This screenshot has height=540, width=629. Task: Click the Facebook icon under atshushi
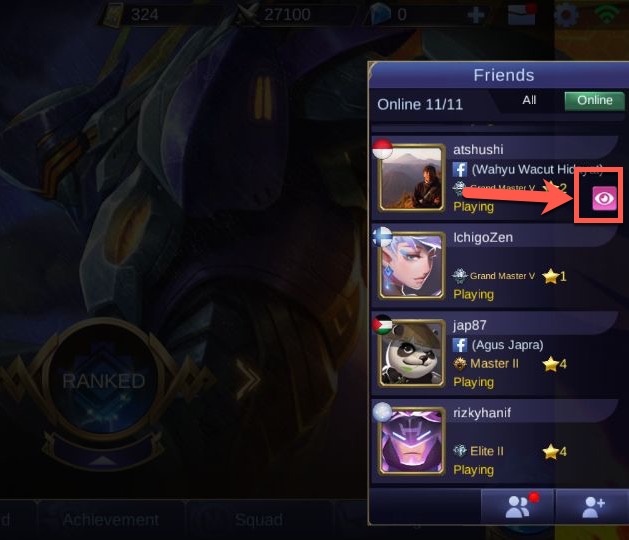460,169
